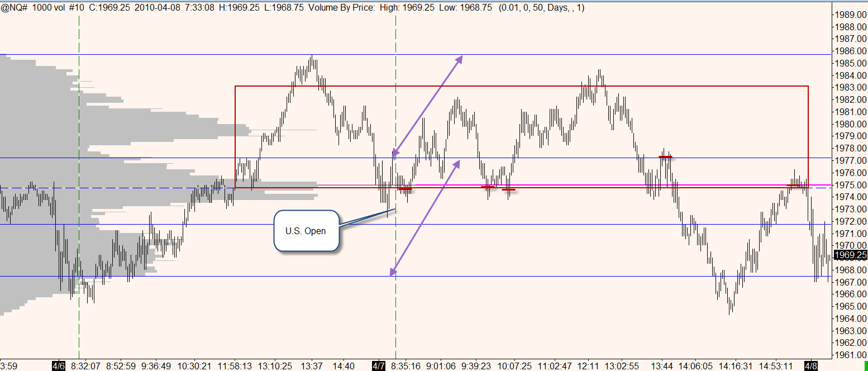This screenshot has height=371, width=868.
Task: Click the 8:32:07 time axis label
Action: click(85, 367)
